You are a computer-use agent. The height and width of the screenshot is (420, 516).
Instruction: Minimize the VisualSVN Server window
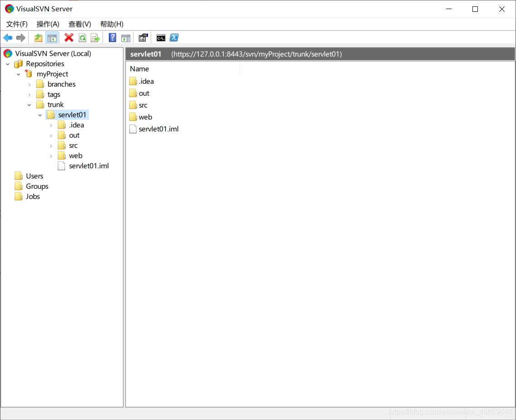[449, 9]
